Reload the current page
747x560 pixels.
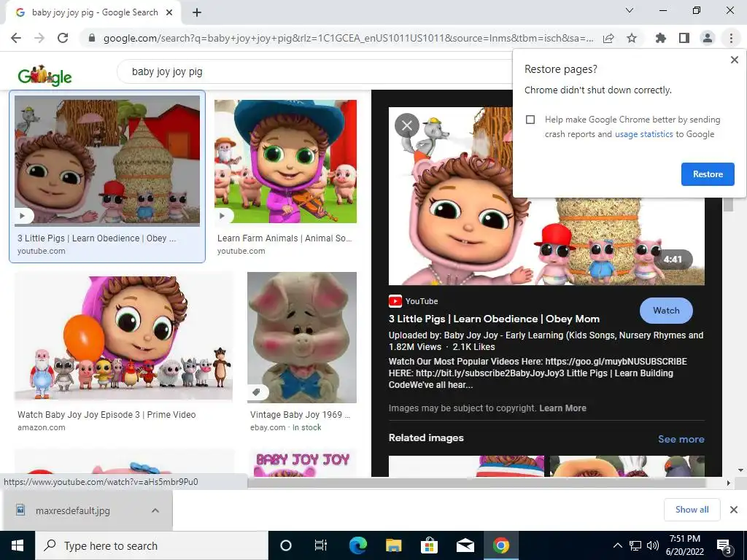tap(63, 38)
